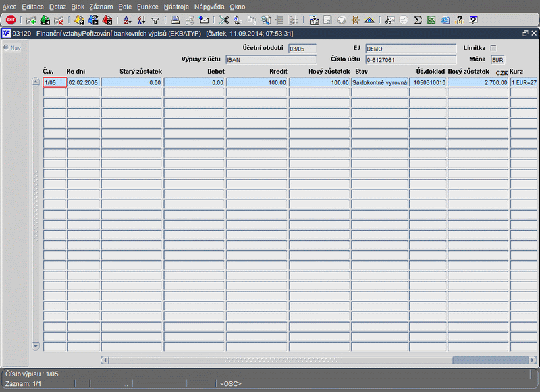540x392 pixels.
Task: Click the triangle with blue eye icon
Action: coord(369,20)
